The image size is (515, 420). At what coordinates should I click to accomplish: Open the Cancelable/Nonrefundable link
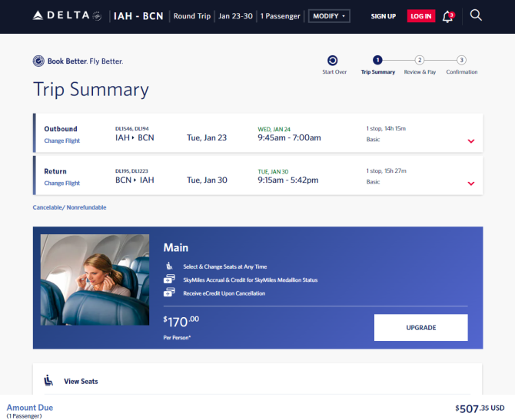pyautogui.click(x=69, y=207)
